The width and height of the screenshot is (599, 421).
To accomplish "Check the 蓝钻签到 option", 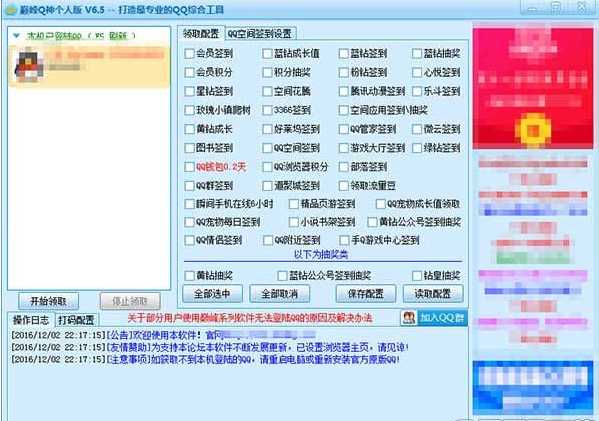I will click(344, 53).
